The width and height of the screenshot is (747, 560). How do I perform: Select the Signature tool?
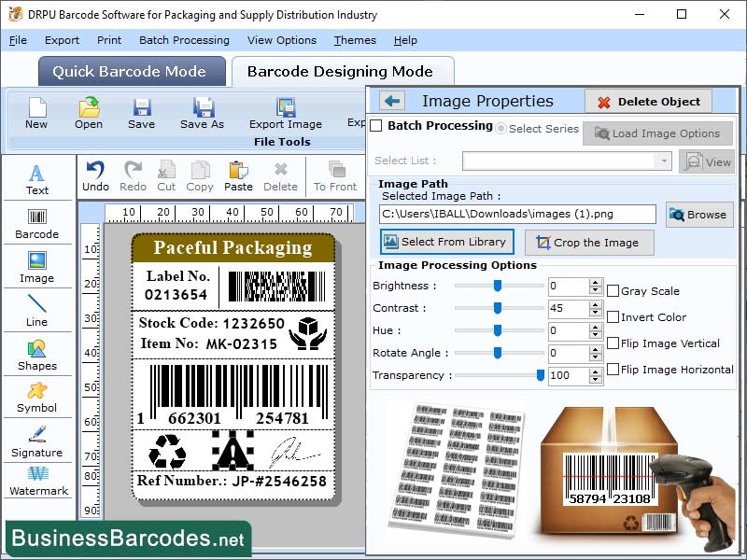click(37, 445)
